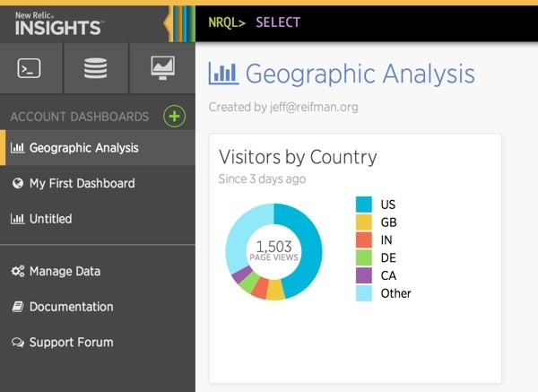
Task: Click the 1,503 page views donut center
Action: [273, 251]
